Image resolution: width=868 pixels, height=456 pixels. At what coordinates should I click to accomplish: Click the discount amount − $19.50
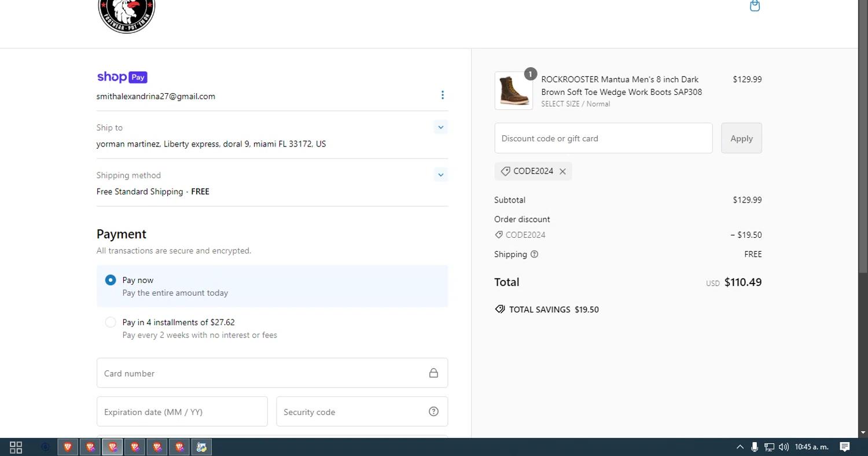coord(746,235)
